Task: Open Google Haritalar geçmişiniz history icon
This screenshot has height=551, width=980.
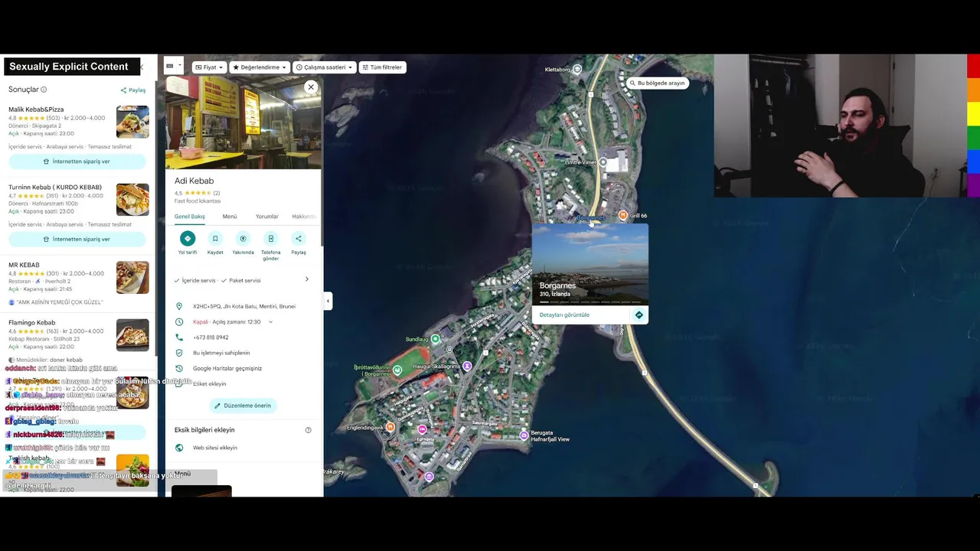Action: pos(179,368)
